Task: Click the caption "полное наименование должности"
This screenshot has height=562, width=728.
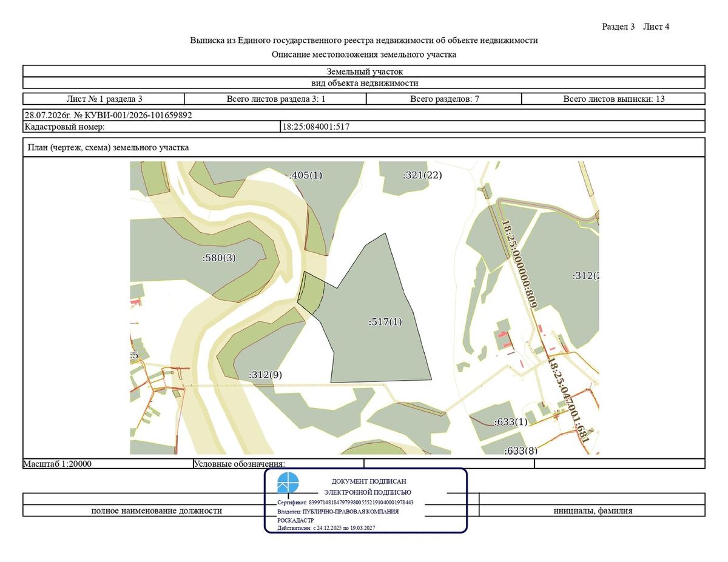Action: tap(157, 510)
